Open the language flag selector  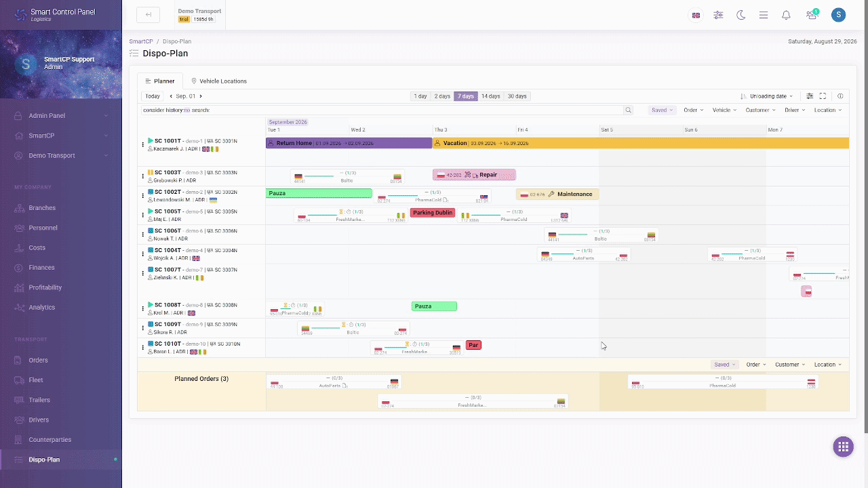point(696,15)
